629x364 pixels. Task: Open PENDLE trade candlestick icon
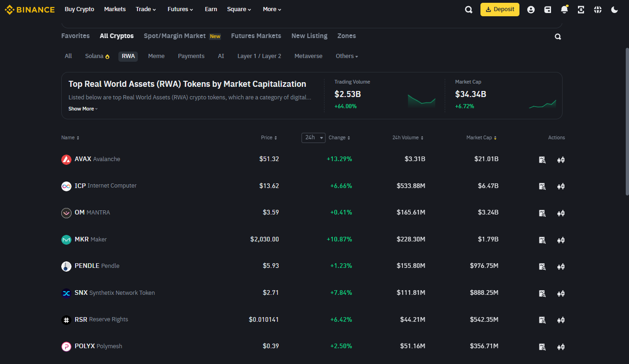point(561,266)
